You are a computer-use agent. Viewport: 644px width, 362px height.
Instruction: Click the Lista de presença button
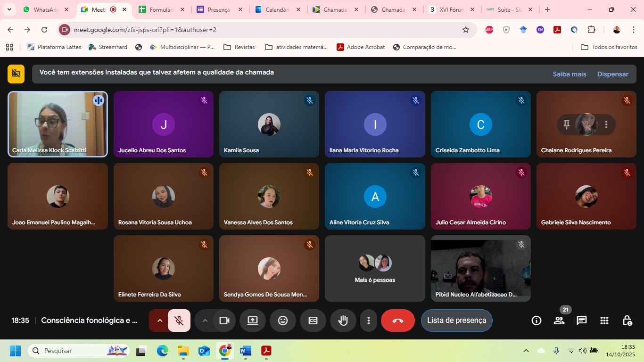pos(456,321)
